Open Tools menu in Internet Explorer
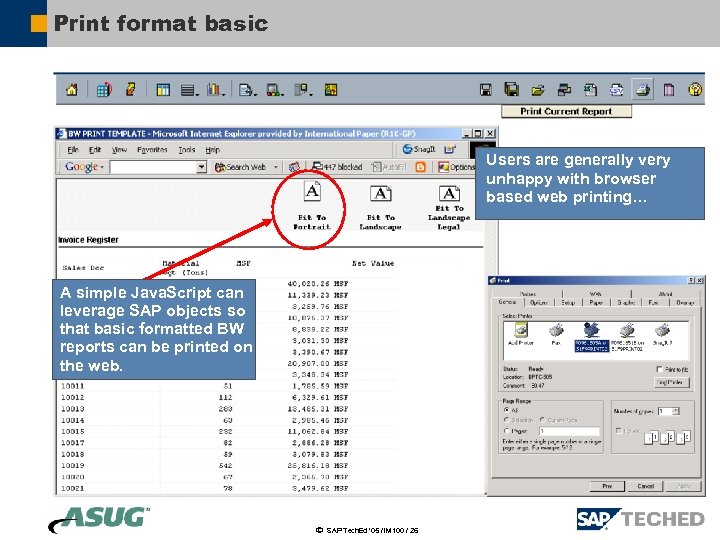This screenshot has height=540, width=720. (x=187, y=150)
